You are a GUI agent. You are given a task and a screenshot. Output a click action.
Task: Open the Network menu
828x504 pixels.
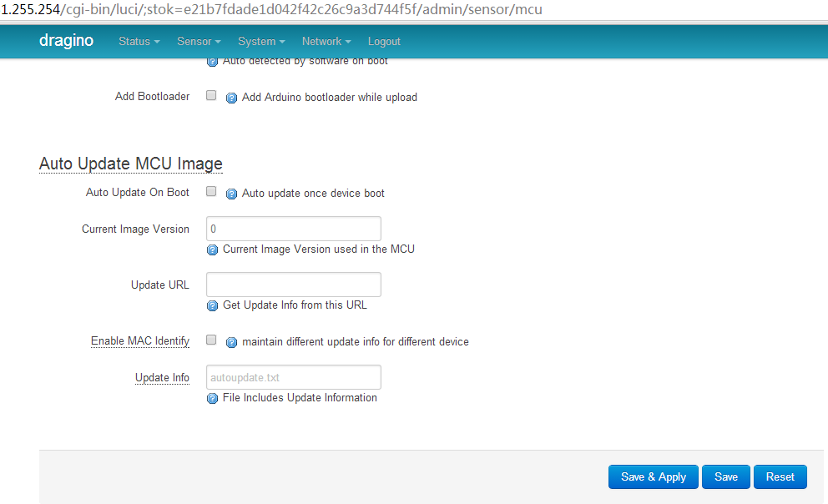tap(326, 41)
